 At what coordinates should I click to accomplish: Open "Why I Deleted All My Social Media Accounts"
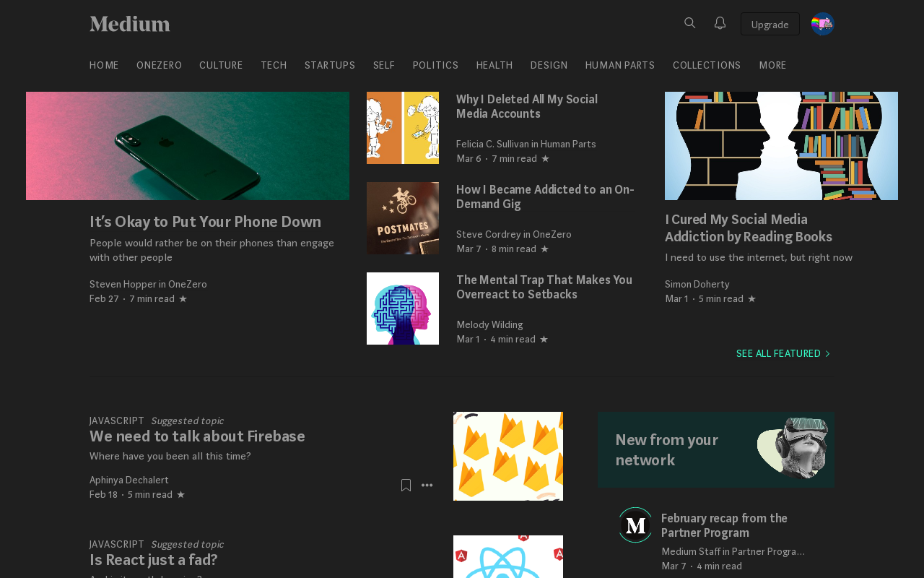527,106
